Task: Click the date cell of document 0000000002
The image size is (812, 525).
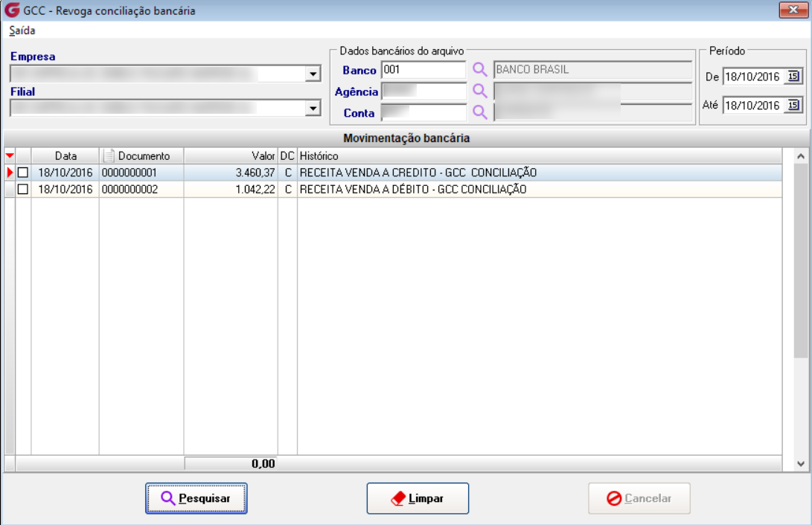Action: tap(65, 190)
